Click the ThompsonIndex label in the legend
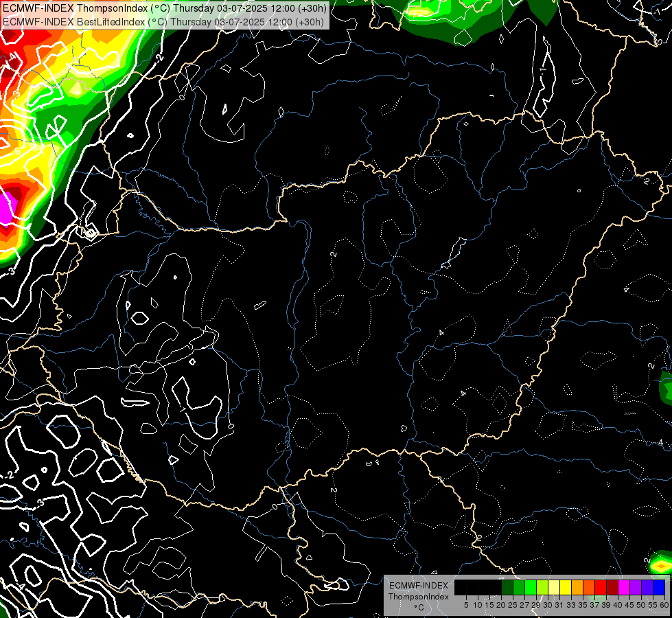The width and height of the screenshot is (672, 618). [x=419, y=597]
